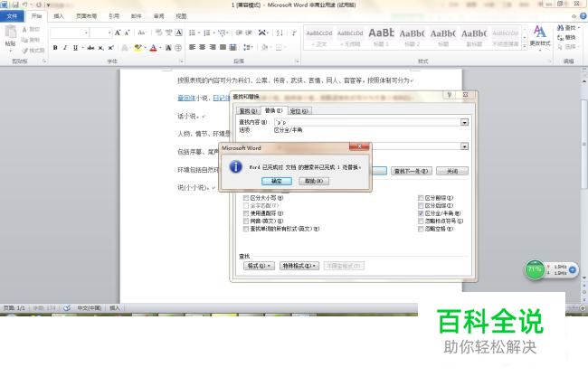Toggle the Ignore punctuation checkbox
The height and width of the screenshot is (386, 588).
tap(421, 221)
